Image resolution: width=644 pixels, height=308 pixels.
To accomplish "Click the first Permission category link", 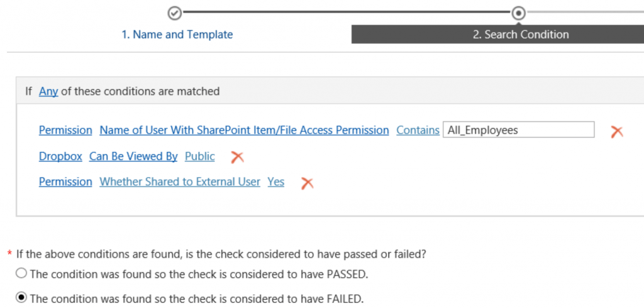I will coord(65,131).
